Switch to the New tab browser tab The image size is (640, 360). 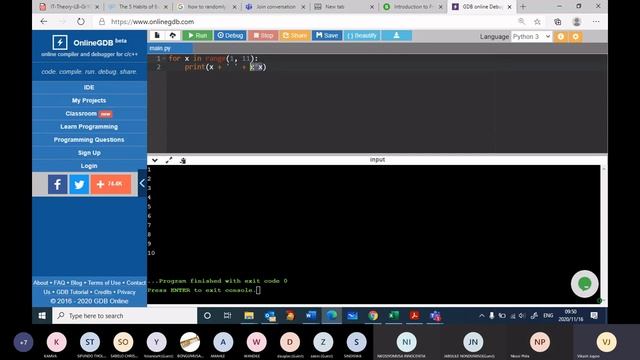[344, 7]
